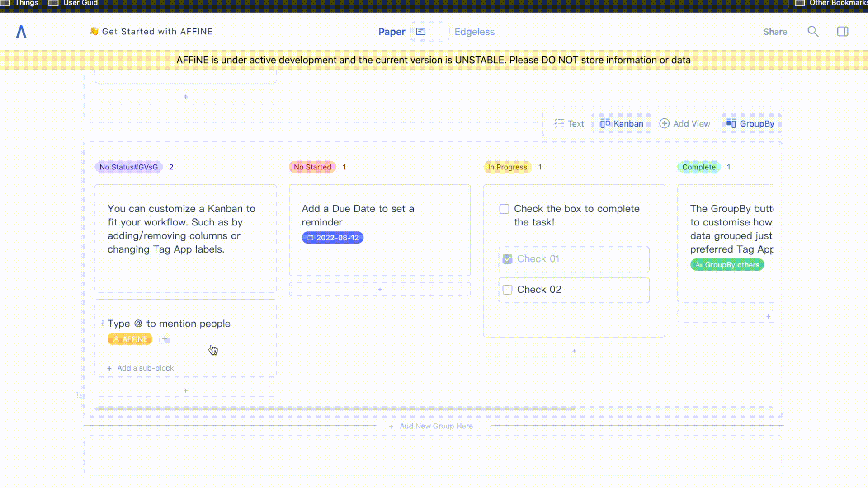Click the Check 01 text
Image resolution: width=868 pixels, height=488 pixels.
pyautogui.click(x=538, y=259)
